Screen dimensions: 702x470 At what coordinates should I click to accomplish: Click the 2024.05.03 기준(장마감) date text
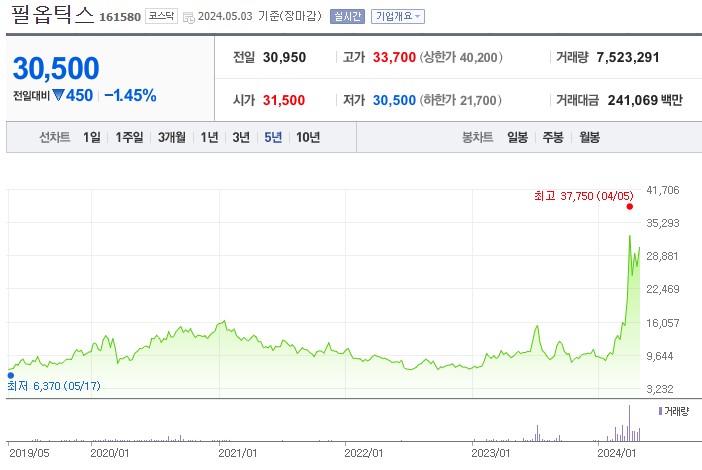tap(260, 16)
